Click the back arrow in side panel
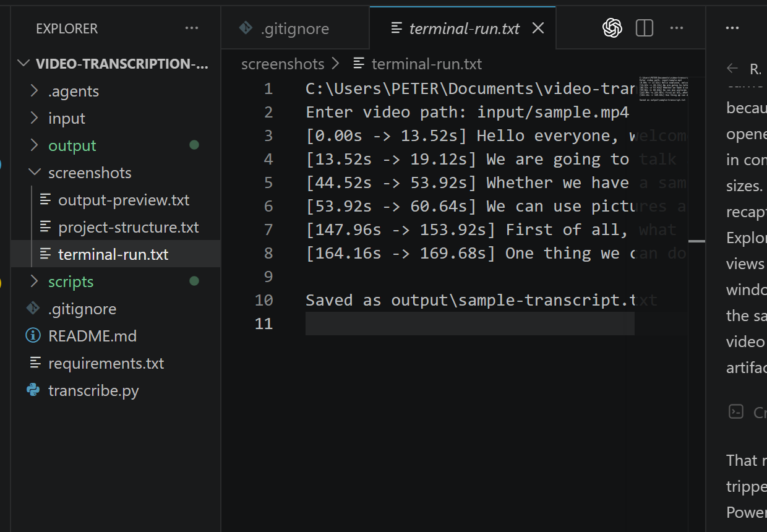This screenshot has width=767, height=532. click(x=733, y=69)
